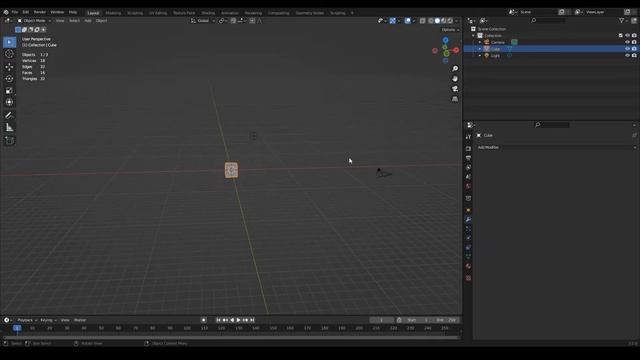This screenshot has height=360, width=640.
Task: Open the Tool properties tab icon
Action: (x=468, y=137)
